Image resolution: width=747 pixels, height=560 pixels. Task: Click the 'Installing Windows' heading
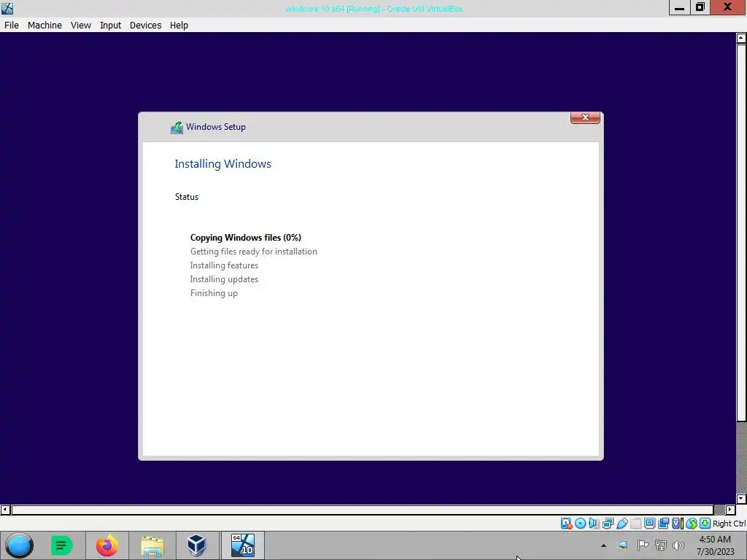coord(223,164)
